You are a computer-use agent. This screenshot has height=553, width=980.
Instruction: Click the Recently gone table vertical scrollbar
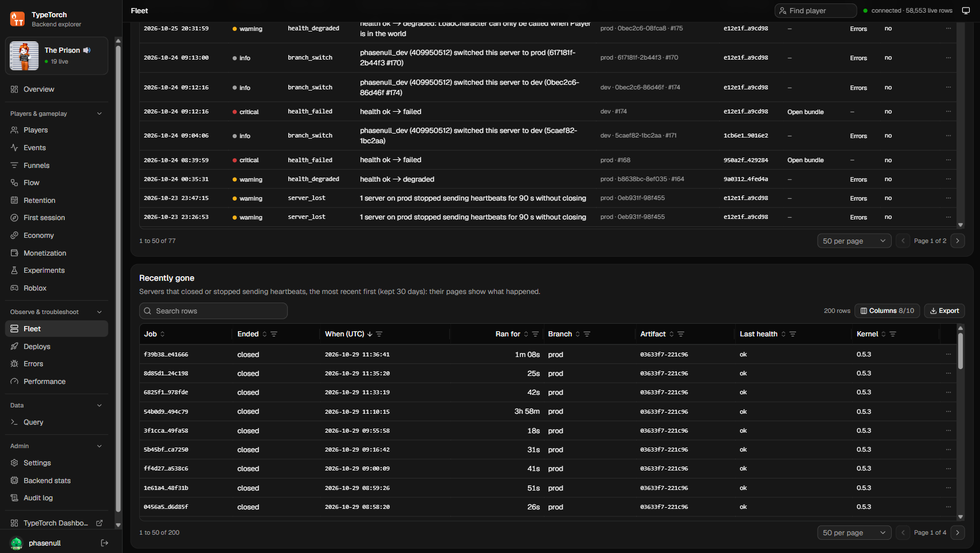961,351
